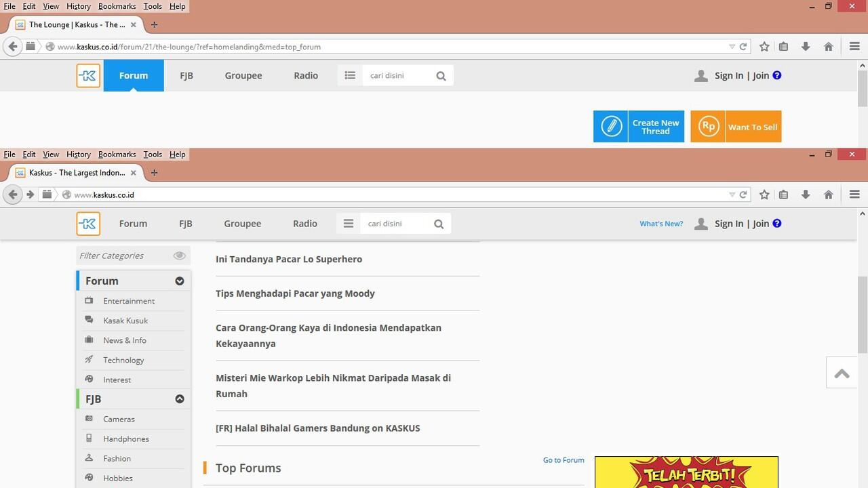Click Create New Thread button
Viewport: 868px width, 488px height.
[639, 127]
